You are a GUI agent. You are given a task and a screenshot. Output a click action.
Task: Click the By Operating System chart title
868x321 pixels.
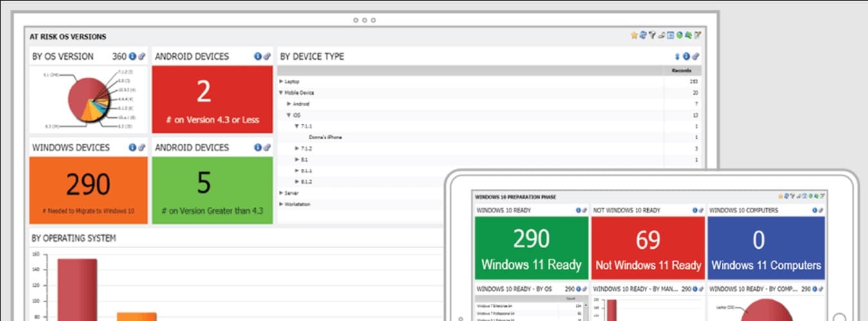[74, 238]
